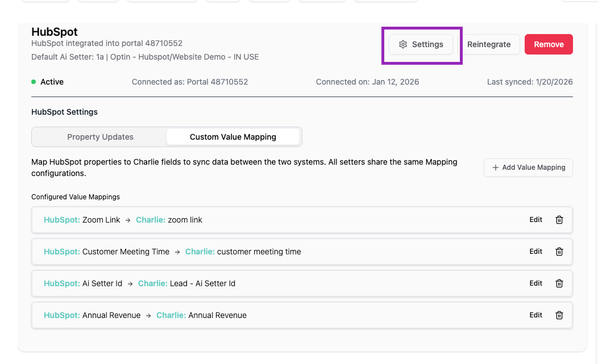Delete the Zoom Link mapping via trash icon
This screenshot has height=364, width=598.
point(559,220)
